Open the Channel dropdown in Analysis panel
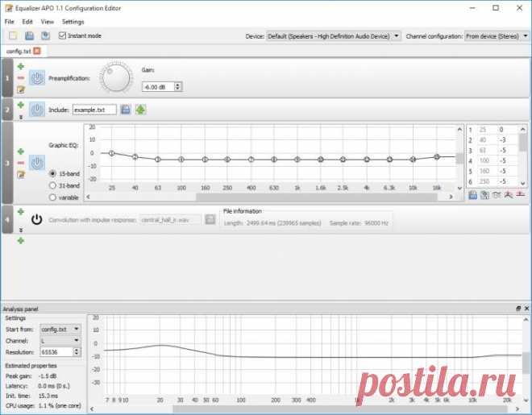The width and height of the screenshot is (532, 415). click(60, 341)
